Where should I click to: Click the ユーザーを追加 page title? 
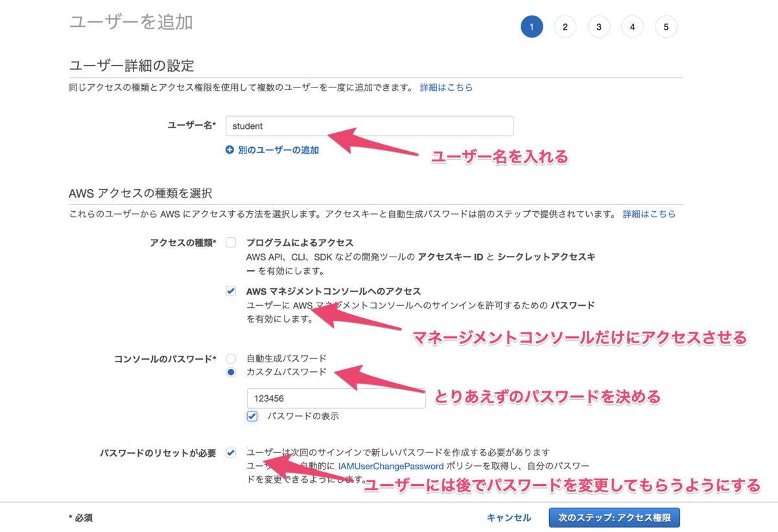(x=130, y=22)
